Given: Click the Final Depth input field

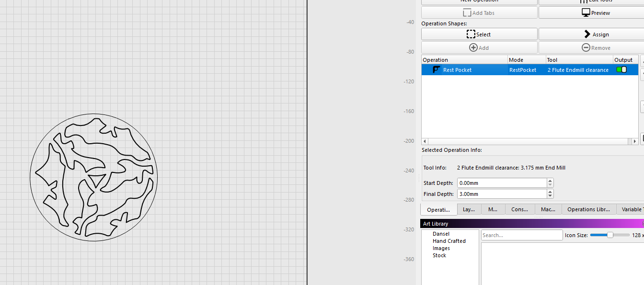Looking at the screenshot, I should pyautogui.click(x=501, y=194).
